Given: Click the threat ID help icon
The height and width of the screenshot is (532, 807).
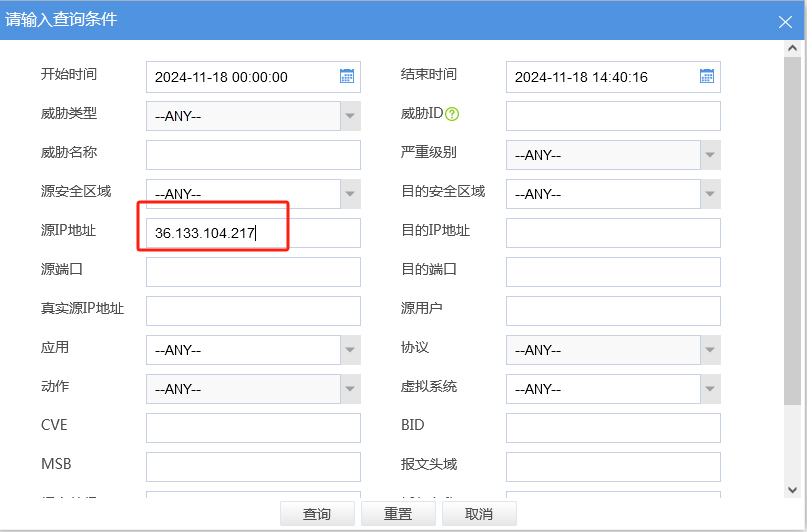Looking at the screenshot, I should [x=452, y=114].
